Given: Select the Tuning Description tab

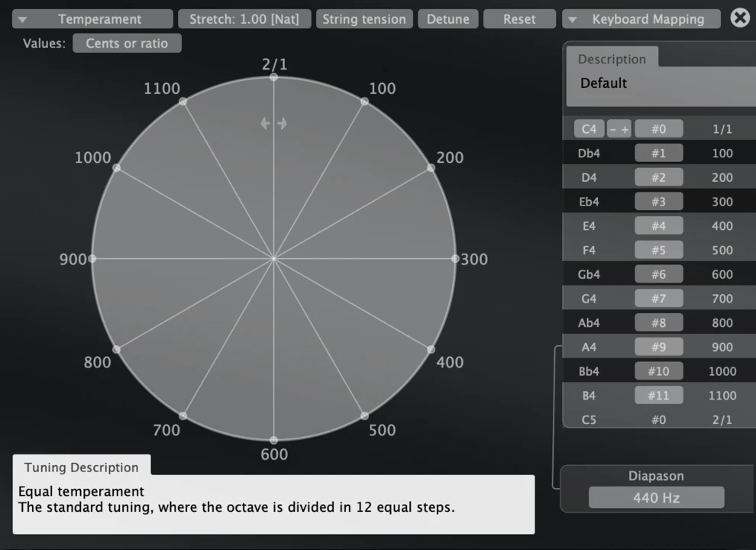Looking at the screenshot, I should [x=82, y=467].
